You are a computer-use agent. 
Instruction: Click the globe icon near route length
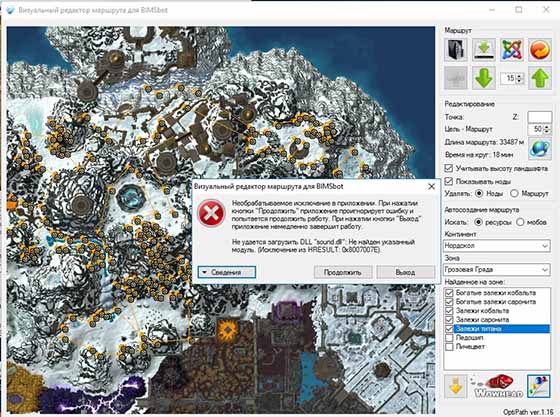540,149
